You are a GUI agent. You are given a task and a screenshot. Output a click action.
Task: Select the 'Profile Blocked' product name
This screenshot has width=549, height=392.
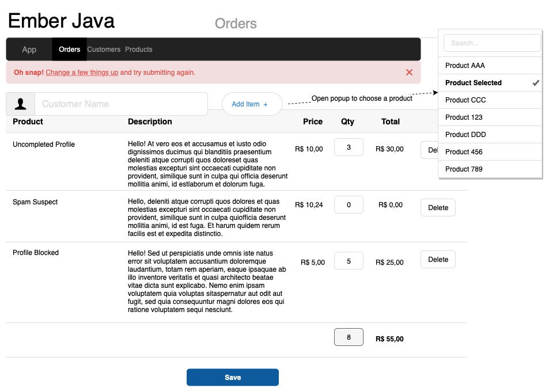[x=36, y=253]
